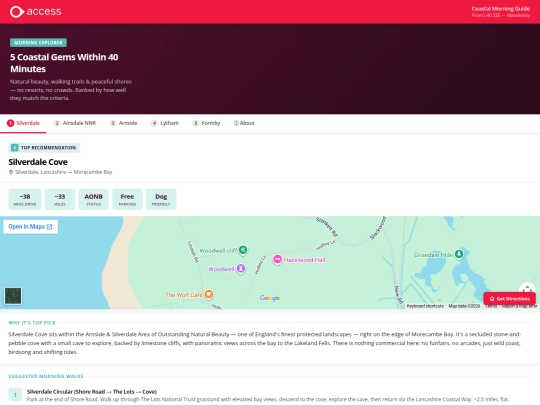Open the About tab

tap(244, 123)
